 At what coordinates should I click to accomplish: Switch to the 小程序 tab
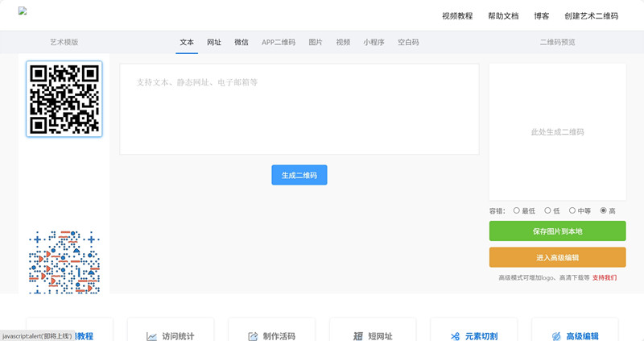[374, 42]
